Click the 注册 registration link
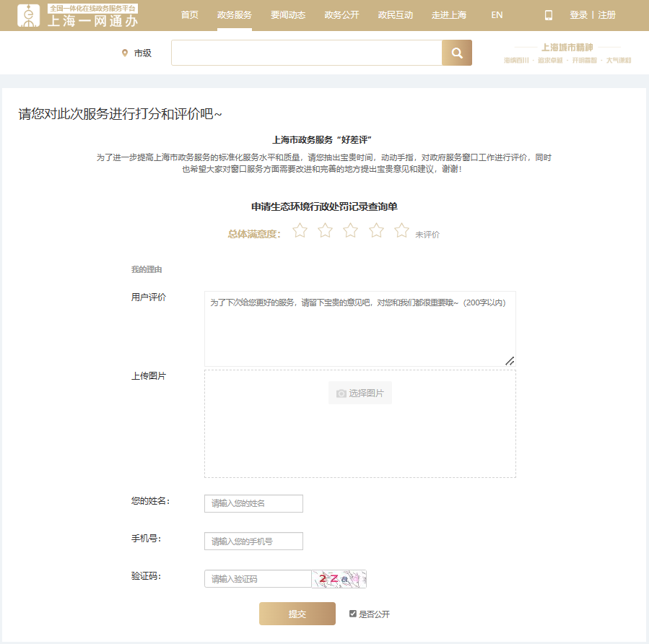Image resolution: width=649 pixels, height=644 pixels. 607,14
